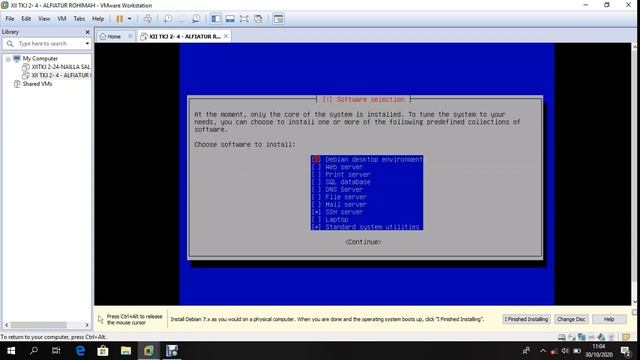This screenshot has width=640, height=360.
Task: Close the XII TKJ 2-4 ALFIATUR tab
Action: coord(226,36)
